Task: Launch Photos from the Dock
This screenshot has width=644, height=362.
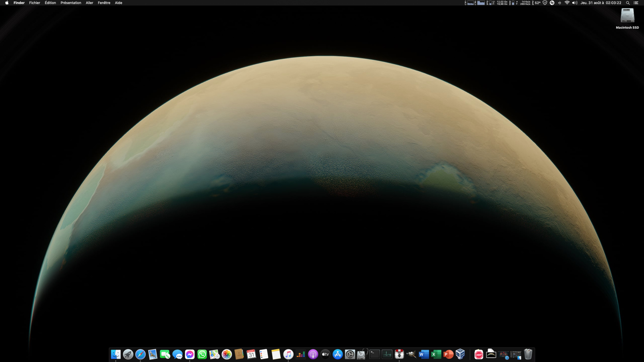Action: click(227, 354)
